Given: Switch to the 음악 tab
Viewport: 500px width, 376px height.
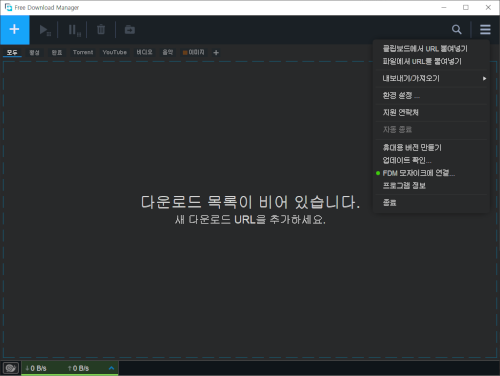Looking at the screenshot, I should (168, 52).
